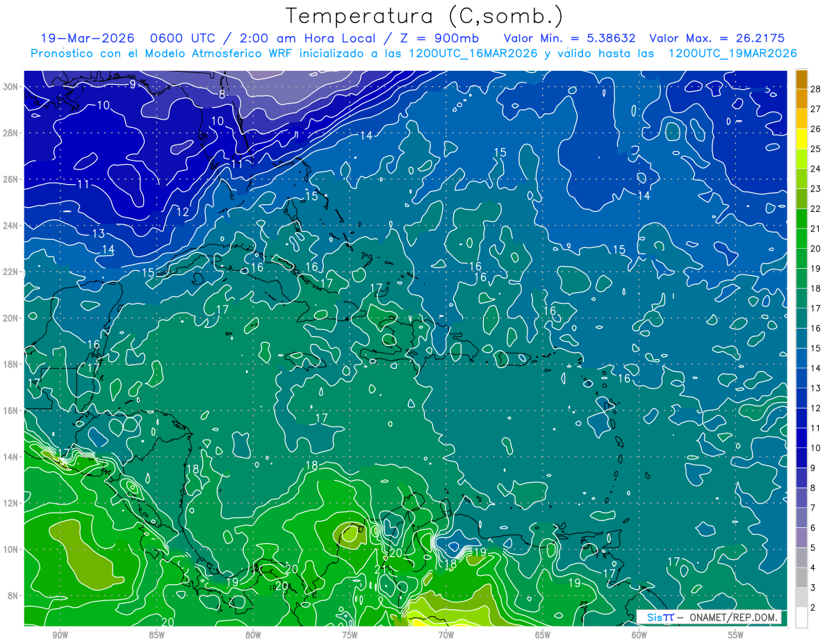Click the white bottom swatch below legend 2
The width and height of the screenshot is (834, 644).
[801, 618]
